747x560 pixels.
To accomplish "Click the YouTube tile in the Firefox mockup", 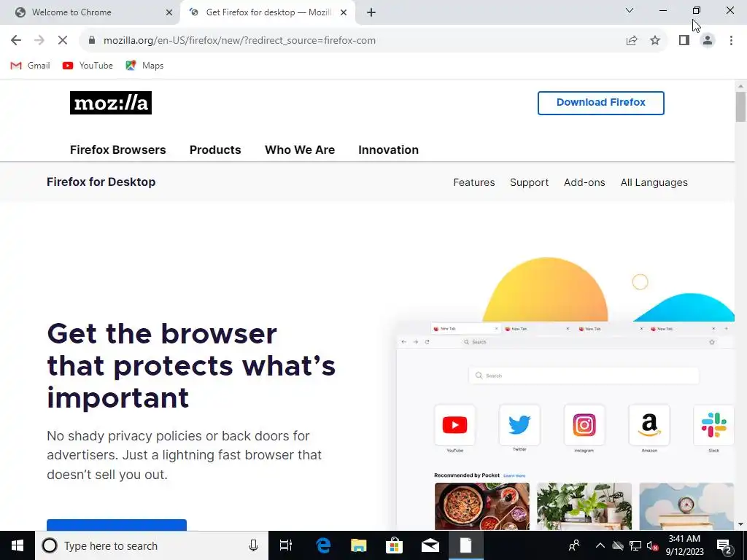I will pos(454,425).
